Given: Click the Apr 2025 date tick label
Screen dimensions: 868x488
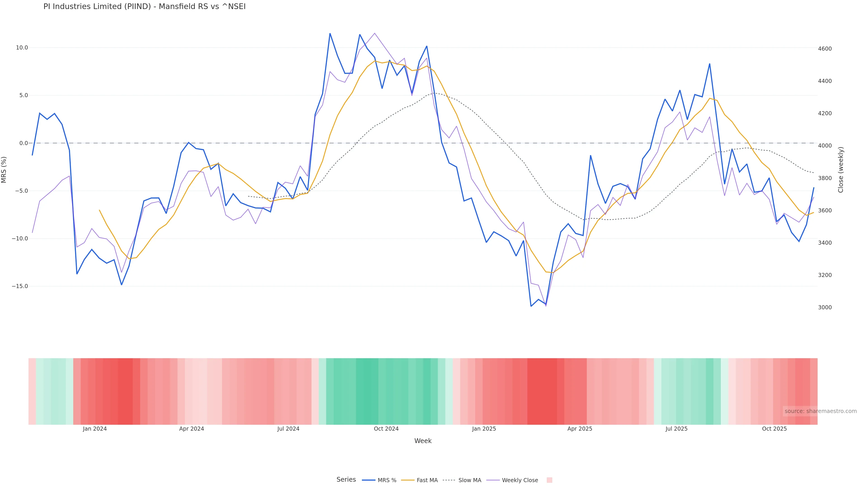Looking at the screenshot, I should pyautogui.click(x=580, y=429).
